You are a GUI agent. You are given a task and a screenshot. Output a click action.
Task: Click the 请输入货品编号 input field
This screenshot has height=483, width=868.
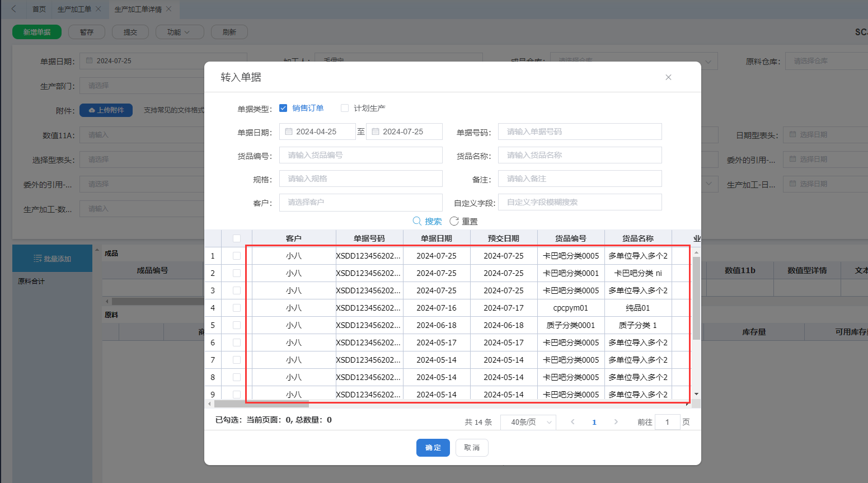tap(361, 155)
